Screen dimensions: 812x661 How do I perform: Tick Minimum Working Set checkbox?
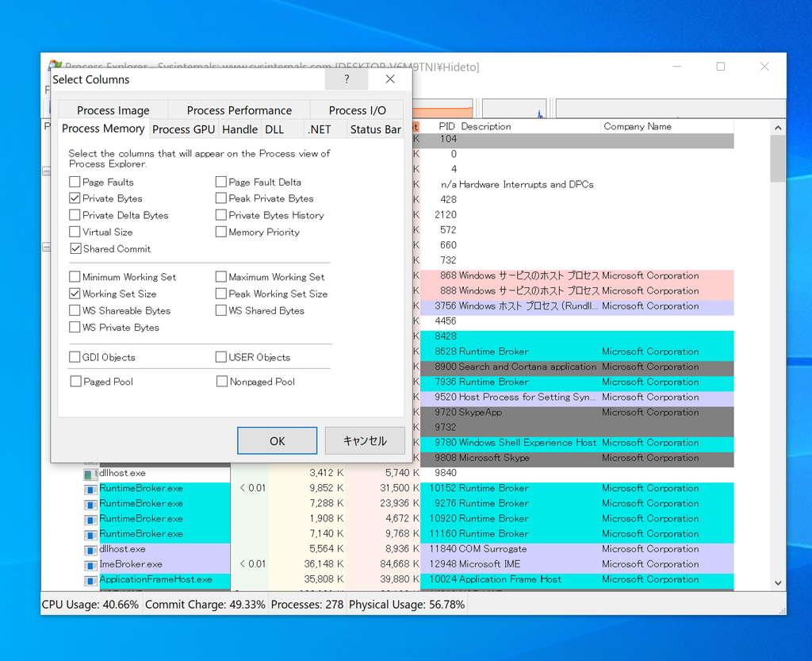coord(75,277)
